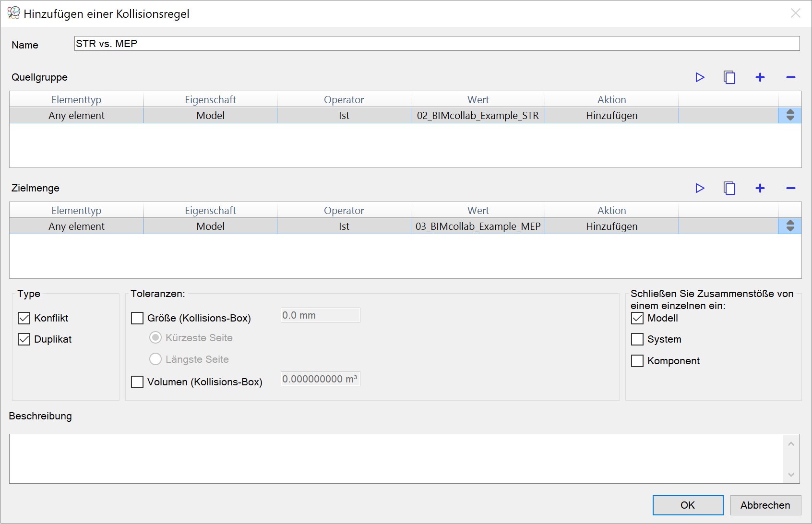Enable the System exclusion checkbox
The width and height of the screenshot is (812, 524).
tap(637, 339)
